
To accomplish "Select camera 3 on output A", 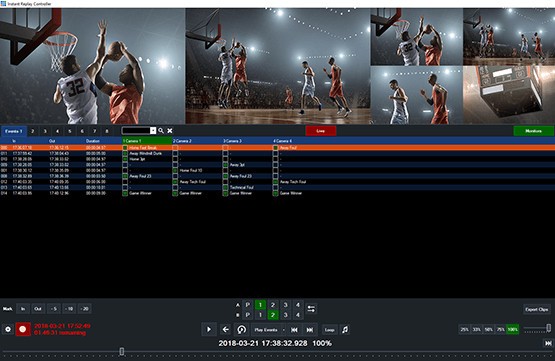I will click(285, 305).
